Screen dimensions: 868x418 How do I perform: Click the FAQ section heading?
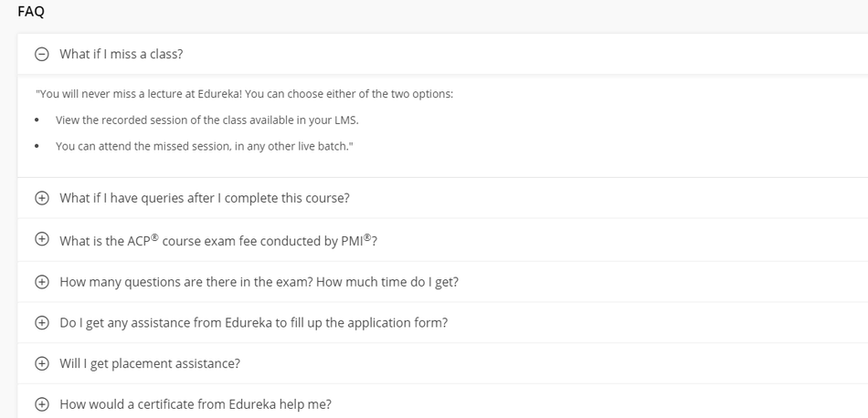click(31, 12)
